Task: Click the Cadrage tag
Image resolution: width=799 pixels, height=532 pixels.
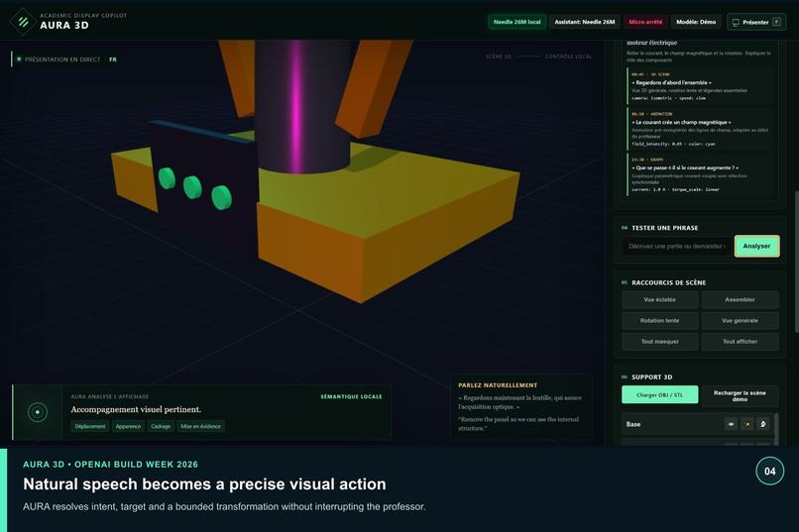Action: pyautogui.click(x=161, y=426)
